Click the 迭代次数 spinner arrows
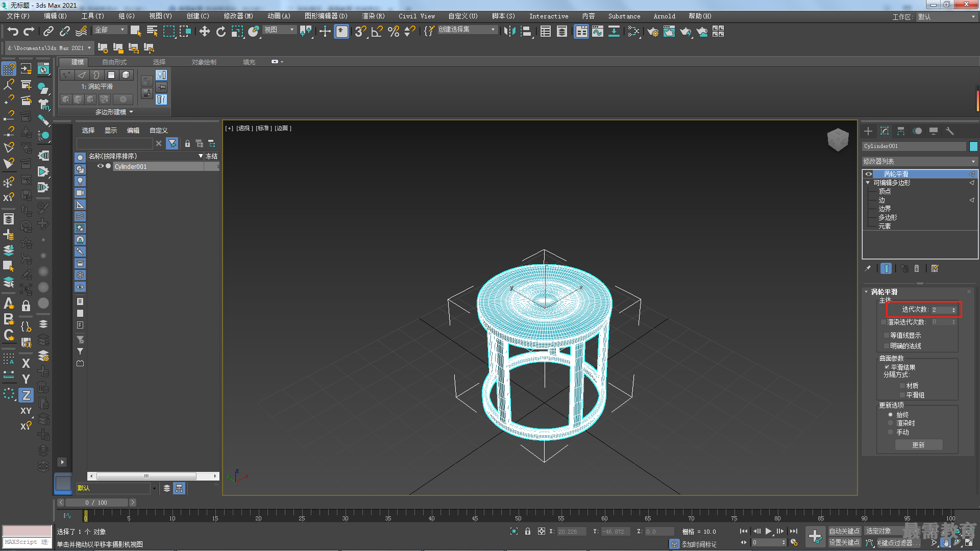The width and height of the screenshot is (980, 551). coord(953,310)
